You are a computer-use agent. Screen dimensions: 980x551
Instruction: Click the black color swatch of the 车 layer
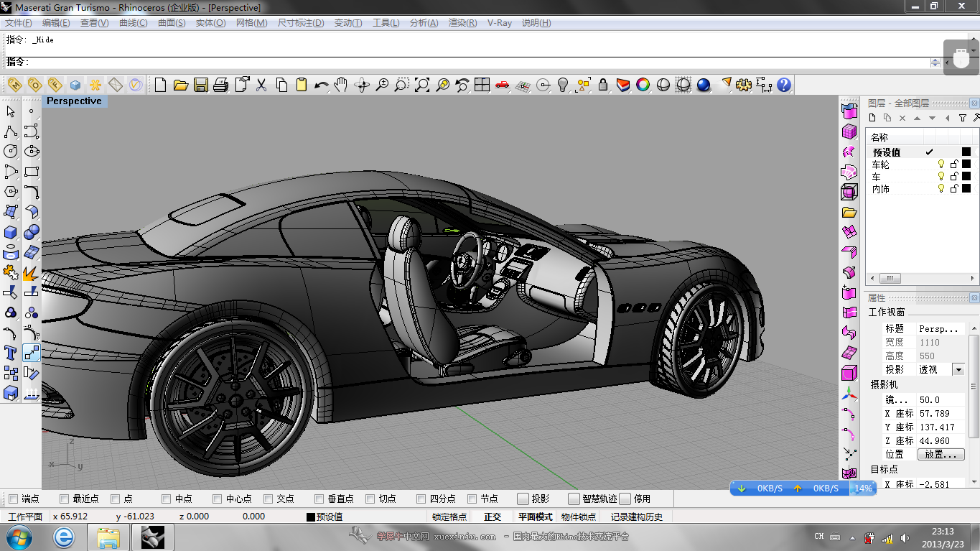click(x=966, y=177)
